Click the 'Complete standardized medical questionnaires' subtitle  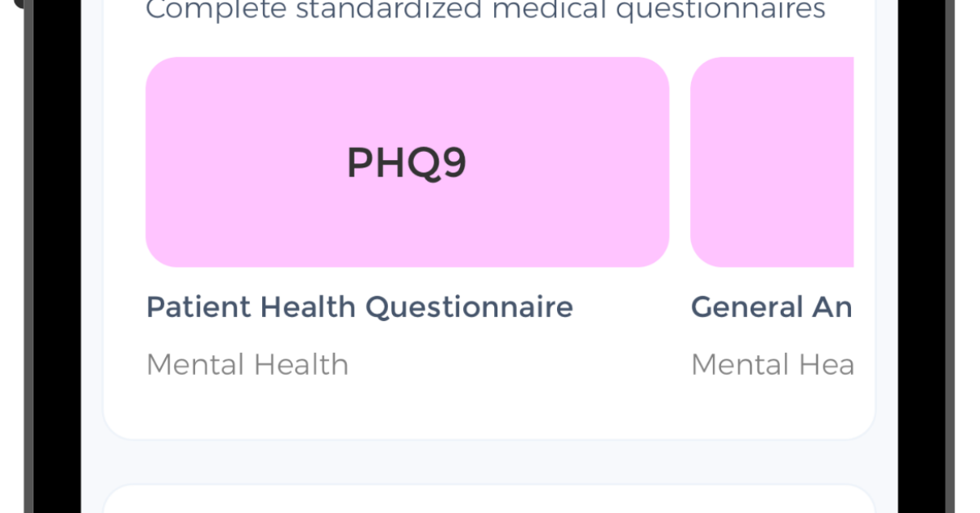(485, 11)
